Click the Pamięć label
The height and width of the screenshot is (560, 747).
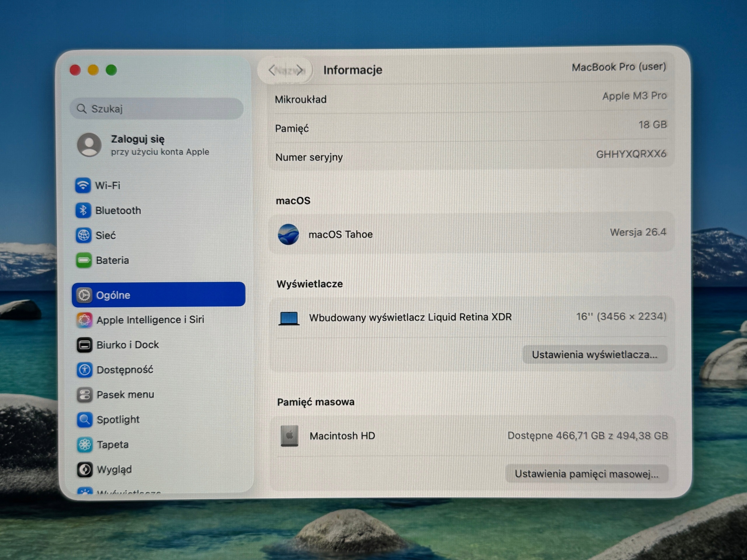pyautogui.click(x=292, y=129)
